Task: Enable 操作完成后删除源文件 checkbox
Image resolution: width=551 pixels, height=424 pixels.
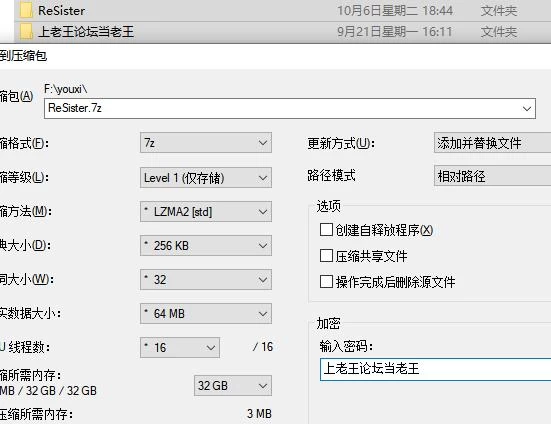Action: coord(326,281)
